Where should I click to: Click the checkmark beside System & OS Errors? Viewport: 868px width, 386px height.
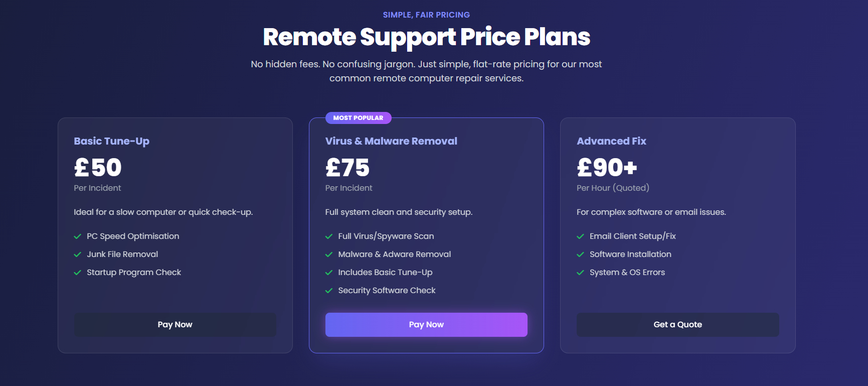coord(581,272)
